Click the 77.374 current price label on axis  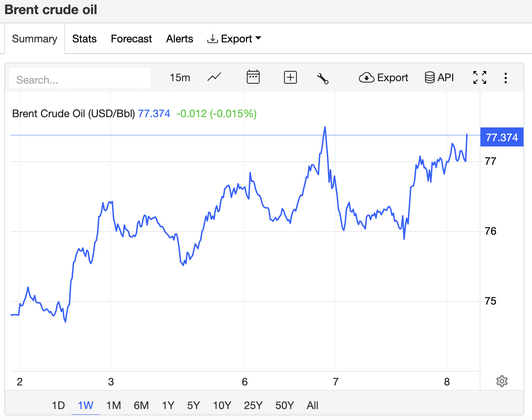[x=502, y=137]
